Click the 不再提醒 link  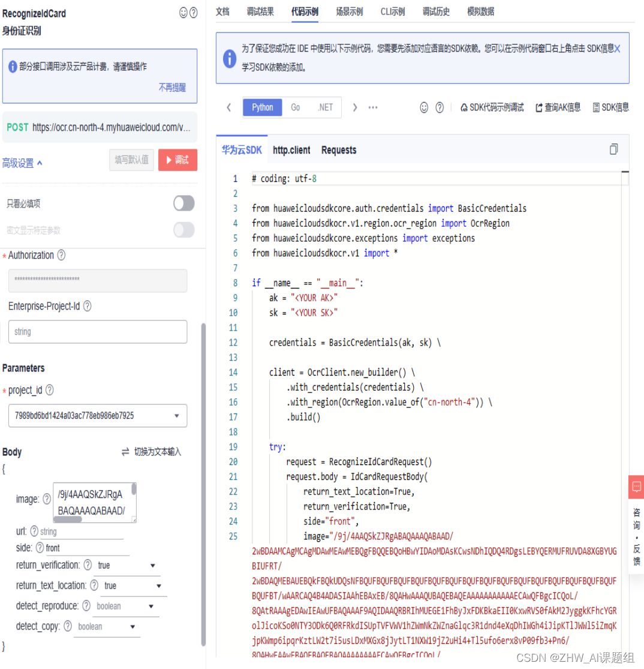click(172, 88)
